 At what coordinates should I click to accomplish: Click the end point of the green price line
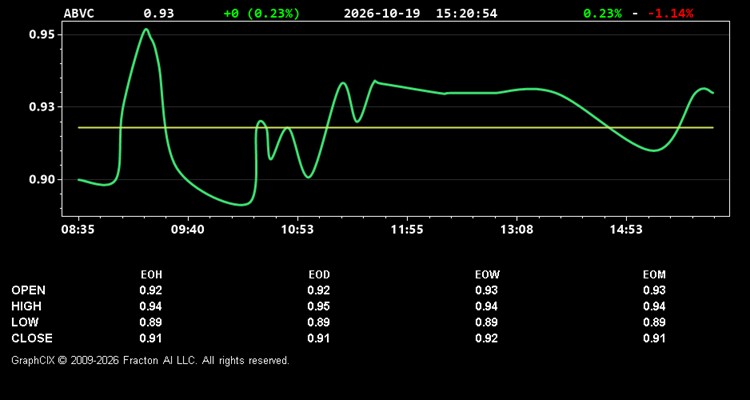[x=713, y=93]
